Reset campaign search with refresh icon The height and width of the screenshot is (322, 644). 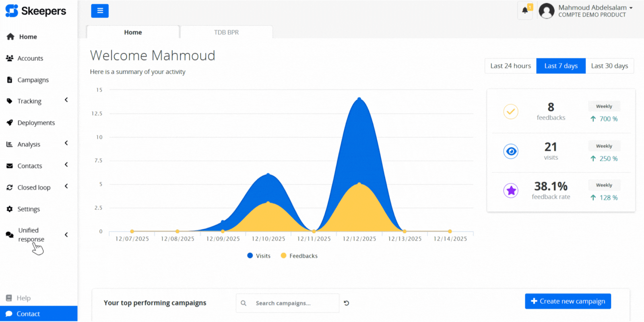point(347,303)
